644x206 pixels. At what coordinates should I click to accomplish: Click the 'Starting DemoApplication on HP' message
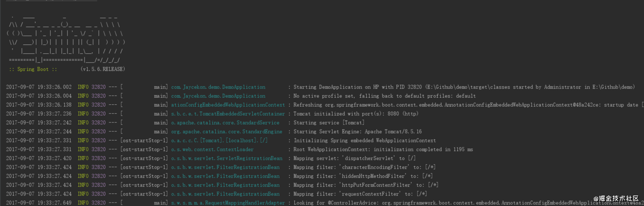coord(464,87)
